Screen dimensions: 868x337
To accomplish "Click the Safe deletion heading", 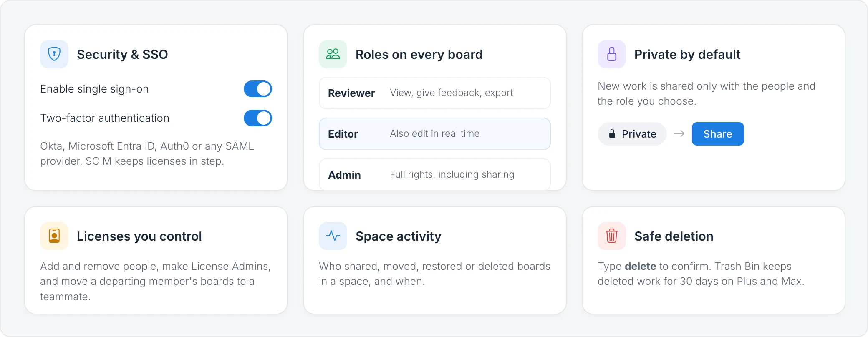I will 674,236.
